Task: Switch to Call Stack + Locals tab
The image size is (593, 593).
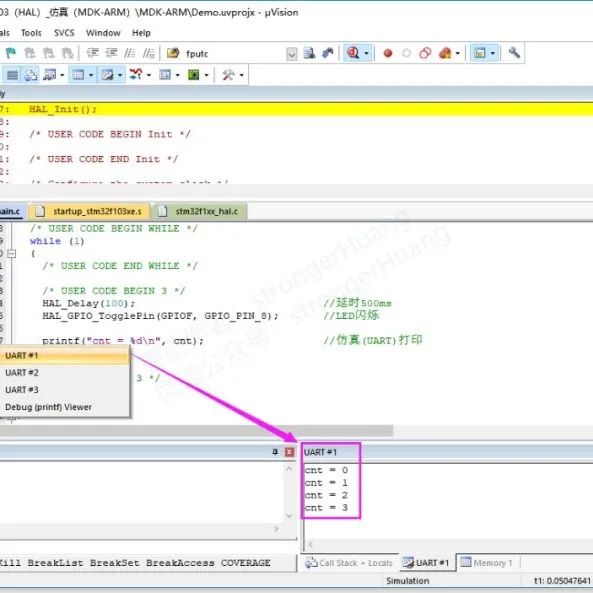Action: [349, 563]
